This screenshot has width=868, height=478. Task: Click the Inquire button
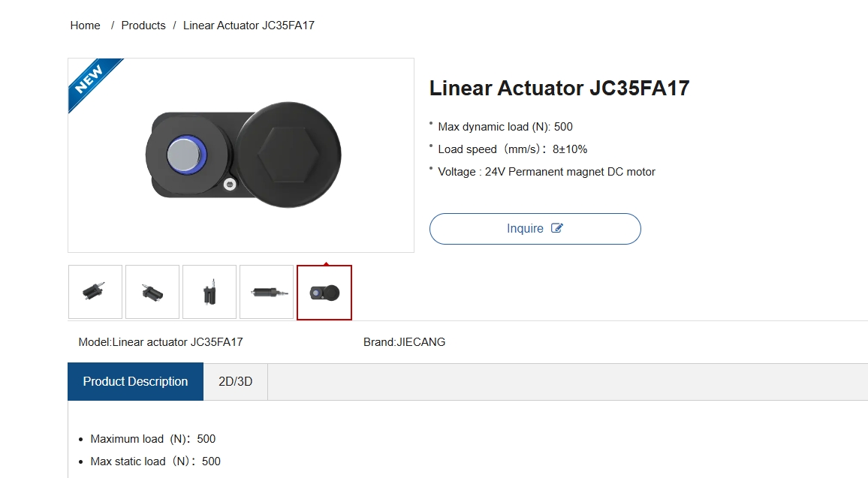535,228
